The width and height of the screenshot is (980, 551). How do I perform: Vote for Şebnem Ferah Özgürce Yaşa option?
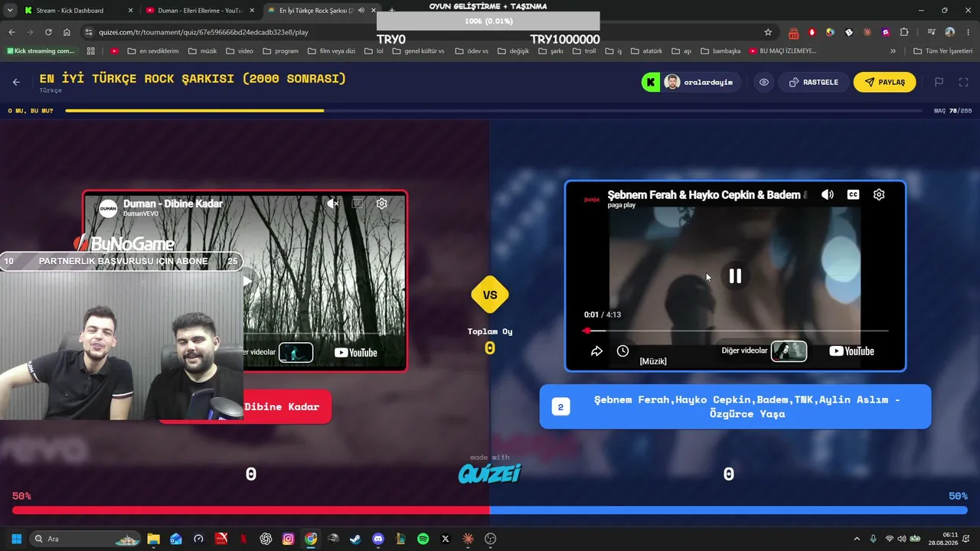coord(735,406)
